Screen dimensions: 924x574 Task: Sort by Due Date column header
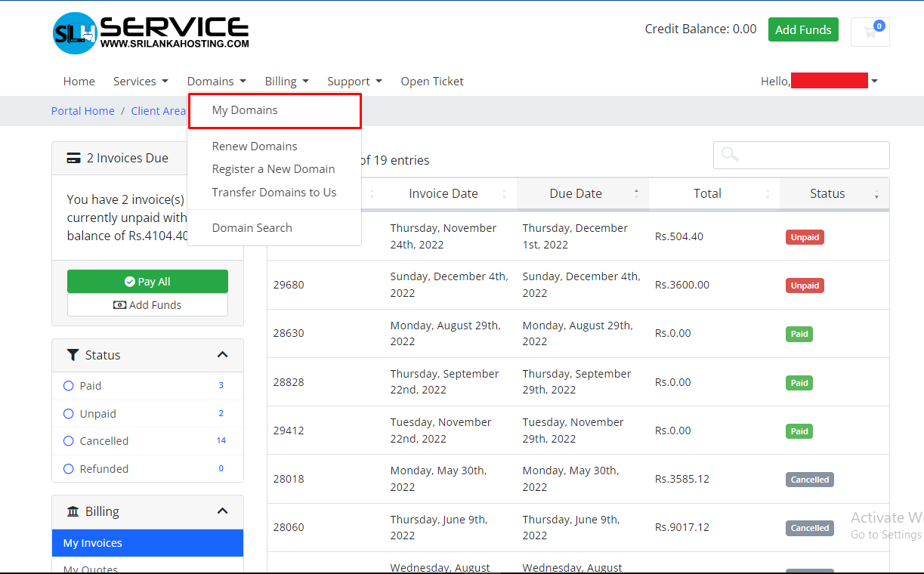[x=576, y=193]
